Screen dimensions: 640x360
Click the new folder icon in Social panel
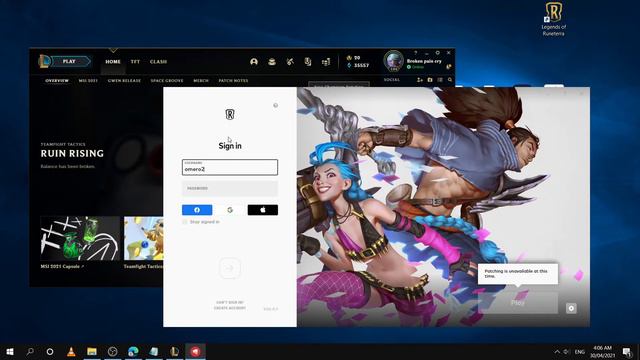pyautogui.click(x=430, y=80)
